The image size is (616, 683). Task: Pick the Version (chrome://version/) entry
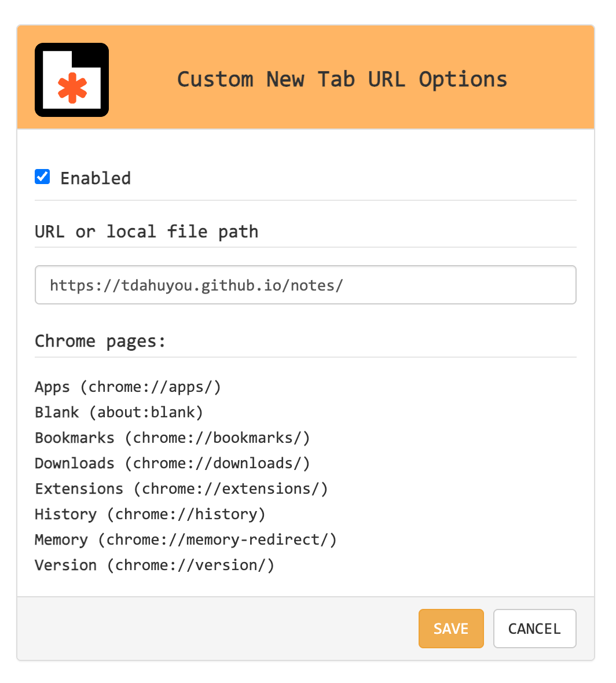pyautogui.click(x=155, y=565)
